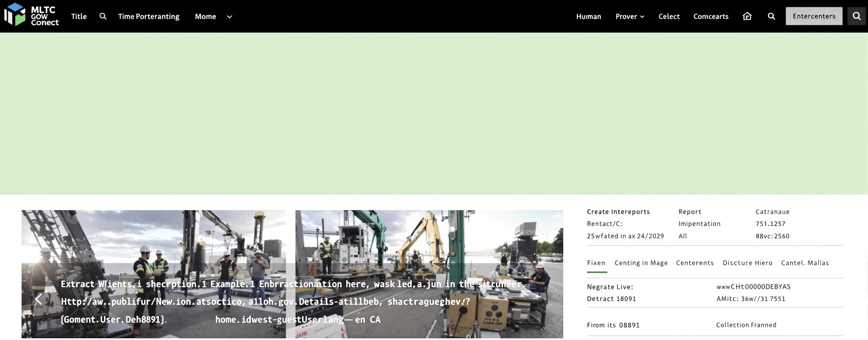Image resolution: width=868 pixels, height=340 pixels.
Task: Switch to Discture Hiero tab
Action: [747, 263]
